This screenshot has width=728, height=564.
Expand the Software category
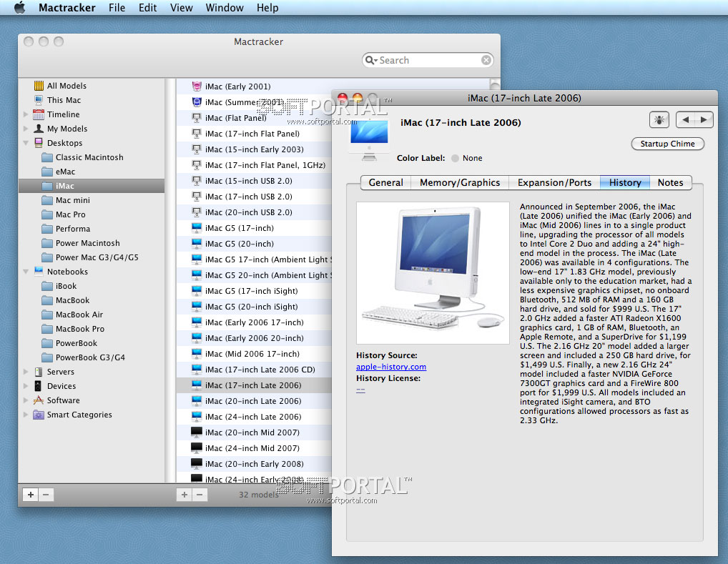tap(26, 400)
